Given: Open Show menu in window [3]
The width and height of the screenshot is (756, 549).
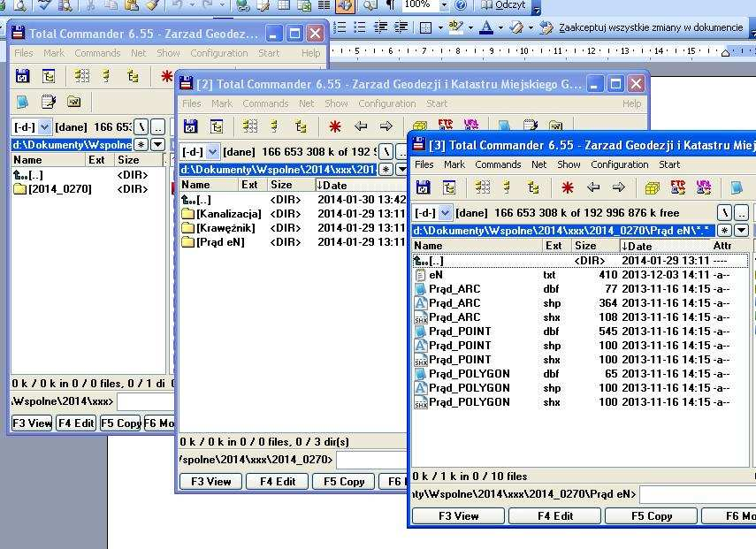Looking at the screenshot, I should 569,164.
